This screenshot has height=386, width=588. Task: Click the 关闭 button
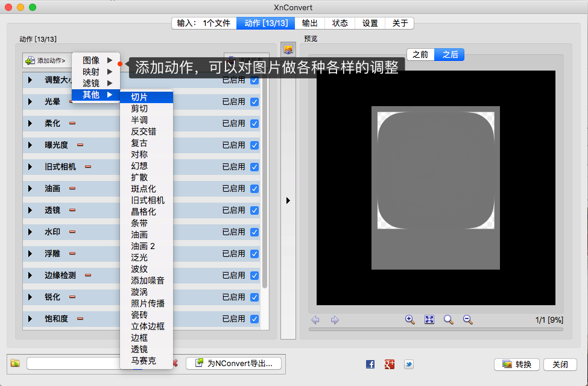click(x=560, y=364)
